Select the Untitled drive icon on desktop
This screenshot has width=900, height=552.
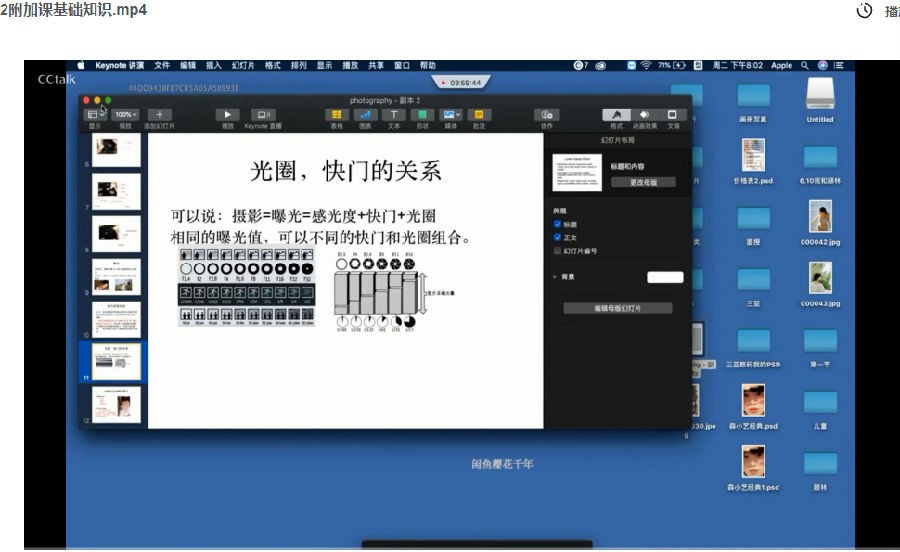pos(820,94)
